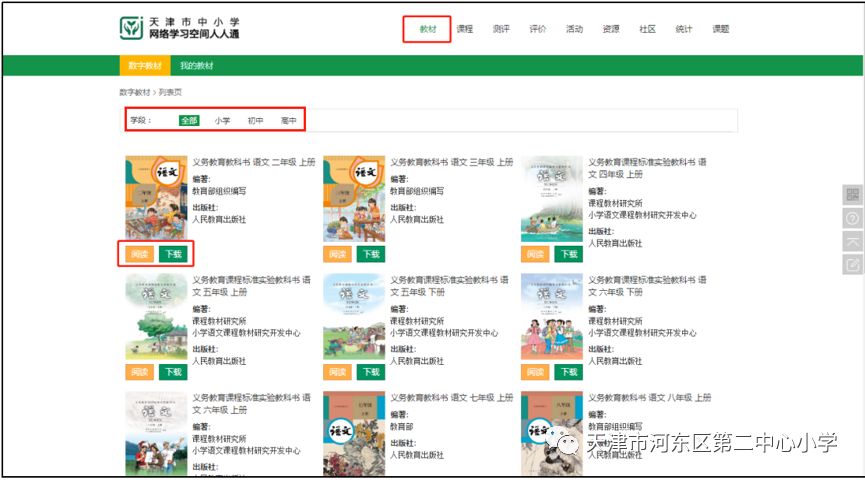Viewport: 865px width, 480px height.
Task: Click title 义务教育教科书 语文 二年级 上册
Action: click(254, 162)
